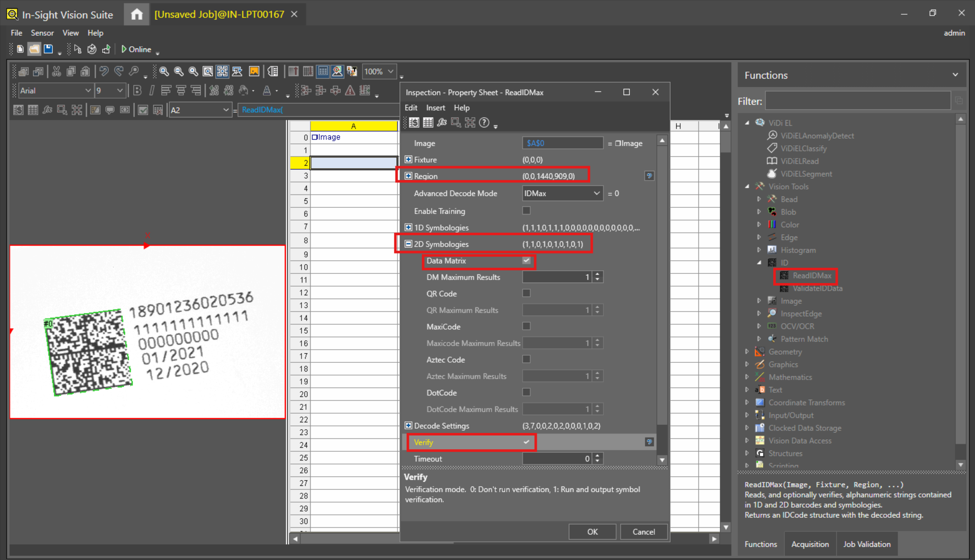This screenshot has height=560, width=975.
Task: Click the Center text alignment icon
Action: click(180, 91)
